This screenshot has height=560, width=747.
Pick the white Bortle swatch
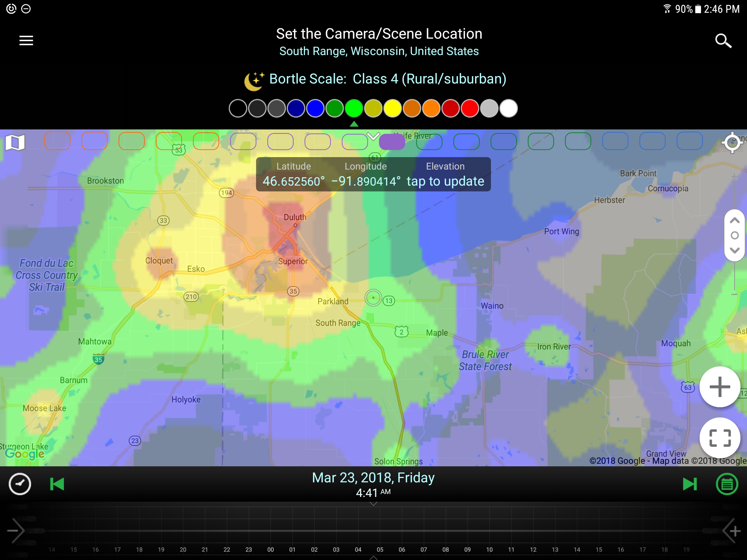[508, 109]
